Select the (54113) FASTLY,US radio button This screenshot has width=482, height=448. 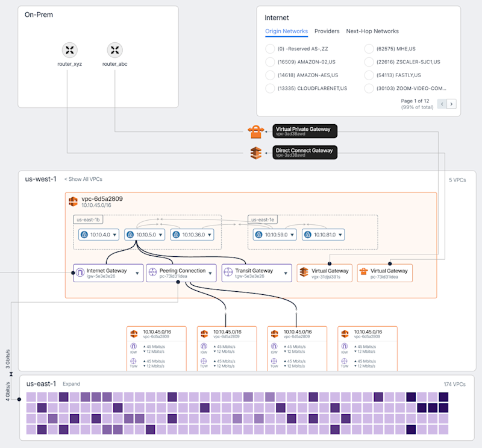tap(369, 75)
